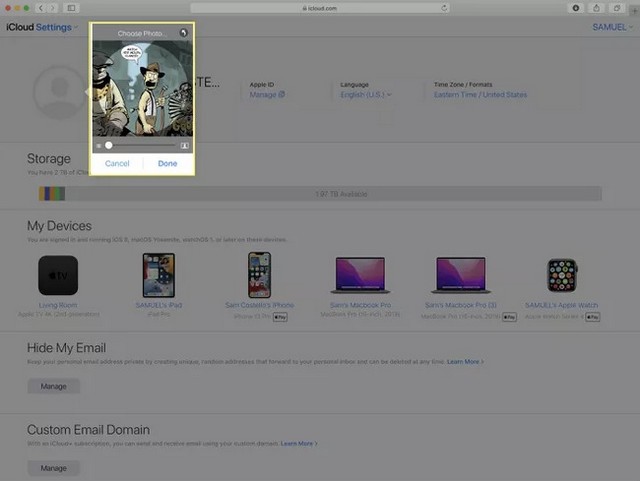
Task: Click Manage under Custom Email Domain
Action: 53,468
